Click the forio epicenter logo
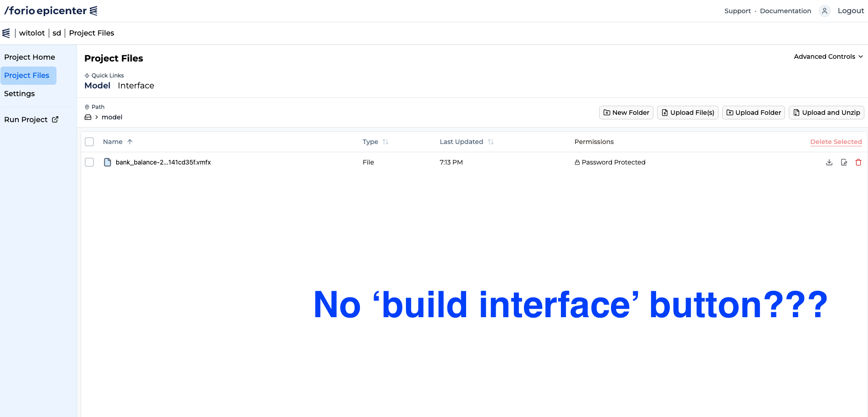This screenshot has height=417, width=868. [51, 10]
